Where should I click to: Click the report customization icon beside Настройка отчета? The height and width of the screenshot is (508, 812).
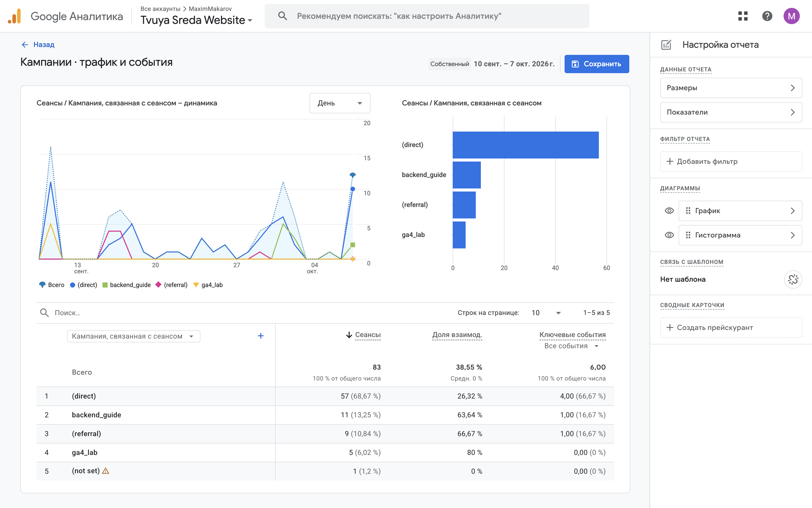tap(666, 45)
